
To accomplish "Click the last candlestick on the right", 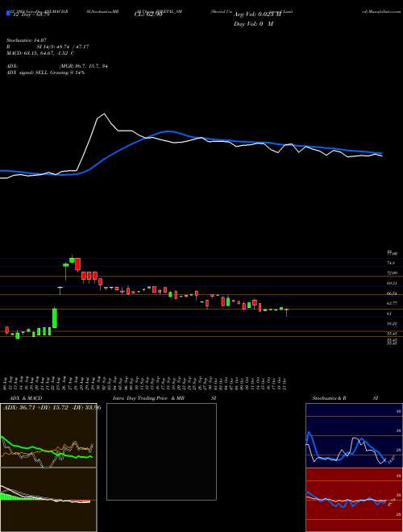I will 287,311.
